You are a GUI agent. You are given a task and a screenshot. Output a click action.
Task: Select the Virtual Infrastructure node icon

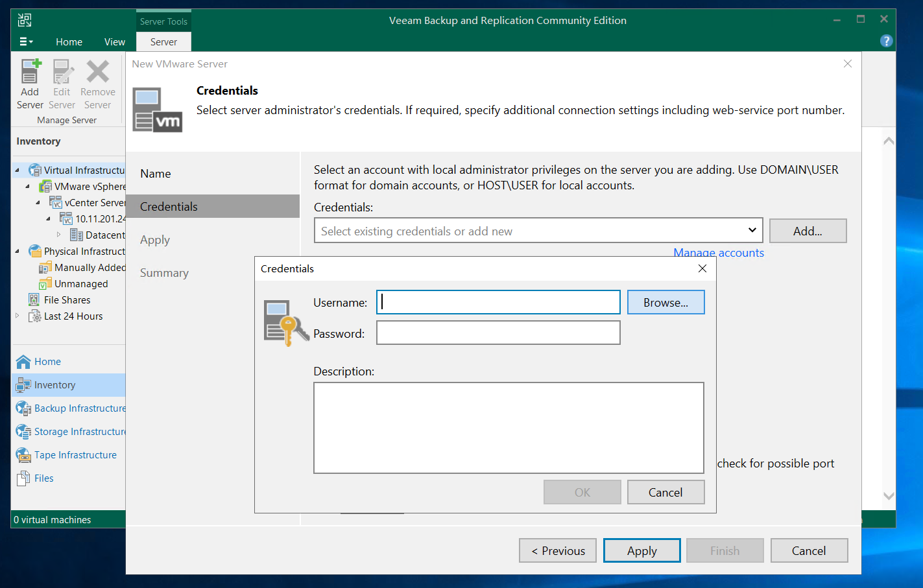(x=35, y=171)
